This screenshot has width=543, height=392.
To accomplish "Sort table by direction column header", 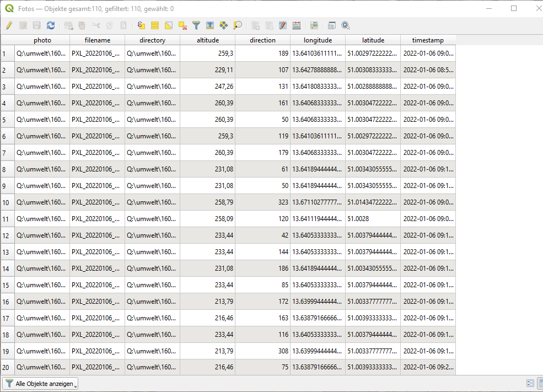I will pyautogui.click(x=262, y=40).
